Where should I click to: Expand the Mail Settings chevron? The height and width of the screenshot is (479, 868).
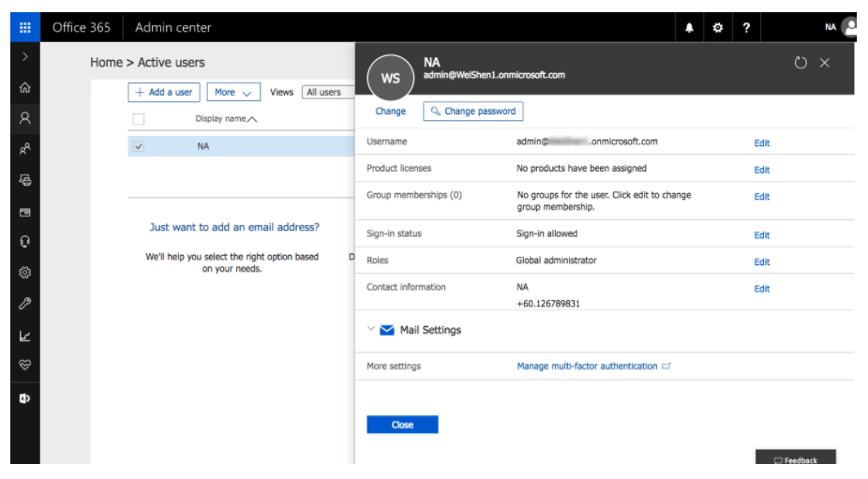[x=371, y=329]
